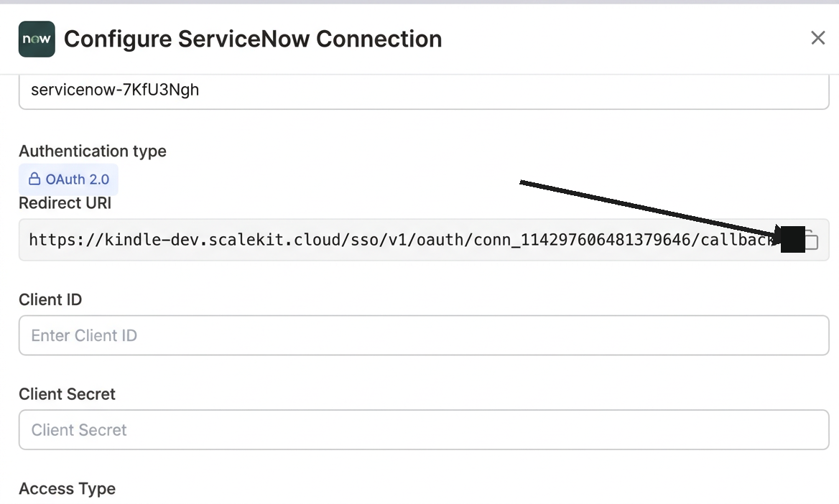Click the Authentication type label
Screen dimensions: 839x504
[x=92, y=151]
